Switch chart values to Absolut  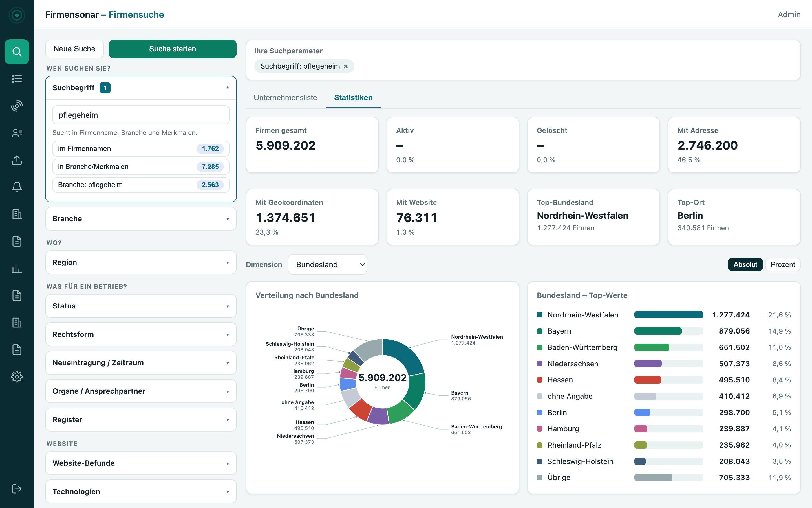tap(745, 264)
